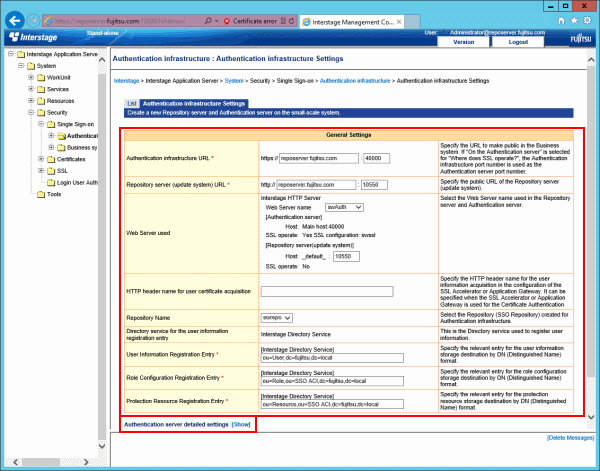Click the System folder icon in tree
The width and height of the screenshot is (600, 471).
coord(31,66)
